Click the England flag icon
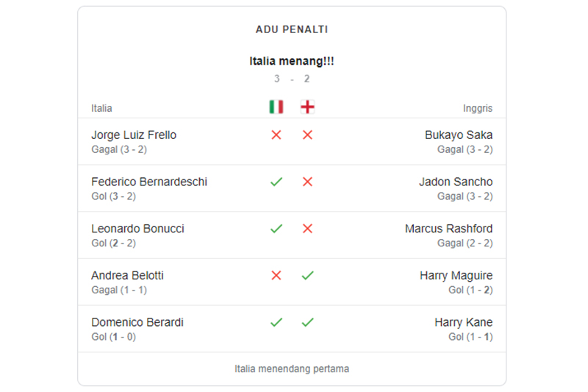588x392 pixels. (x=307, y=107)
